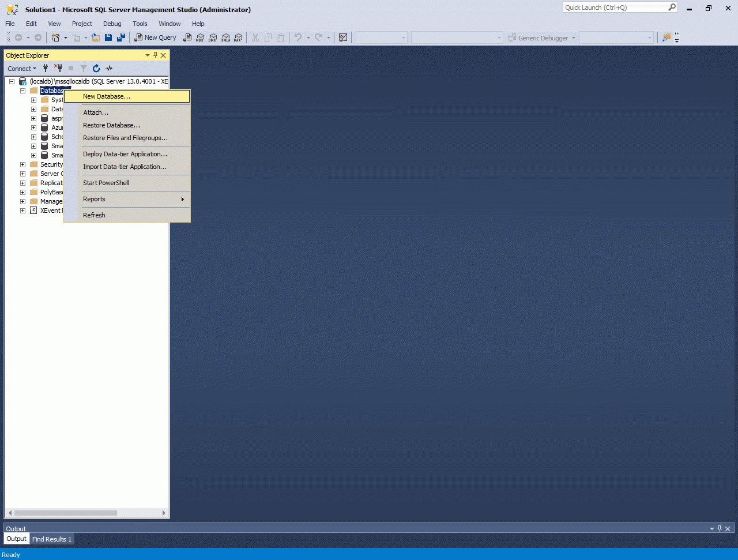
Task: Click the Stop icon in Object Explorer
Action: pos(71,68)
